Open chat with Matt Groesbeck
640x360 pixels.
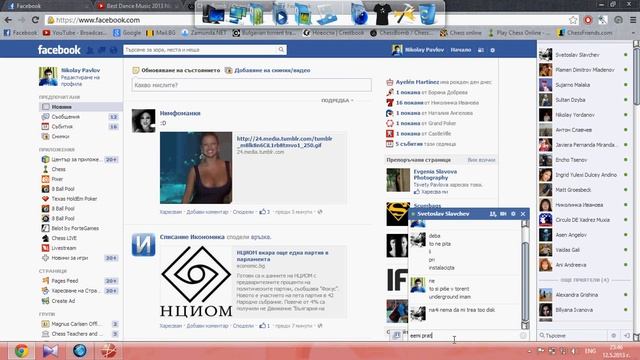click(x=583, y=190)
